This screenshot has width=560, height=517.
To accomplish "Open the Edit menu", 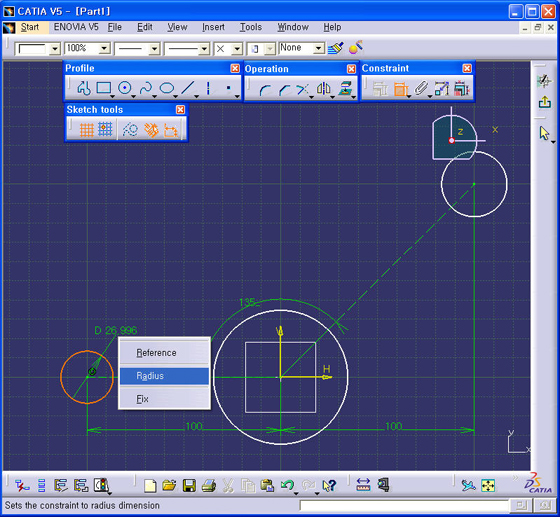I will tap(145, 27).
